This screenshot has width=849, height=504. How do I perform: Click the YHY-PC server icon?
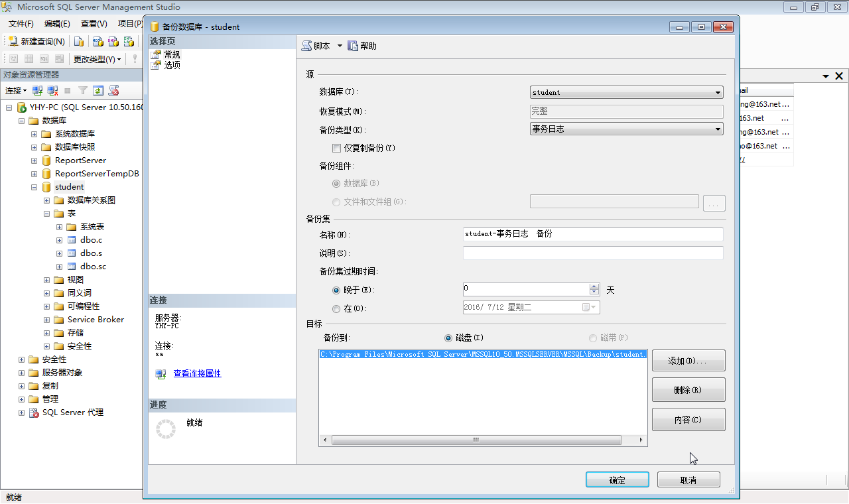22,107
